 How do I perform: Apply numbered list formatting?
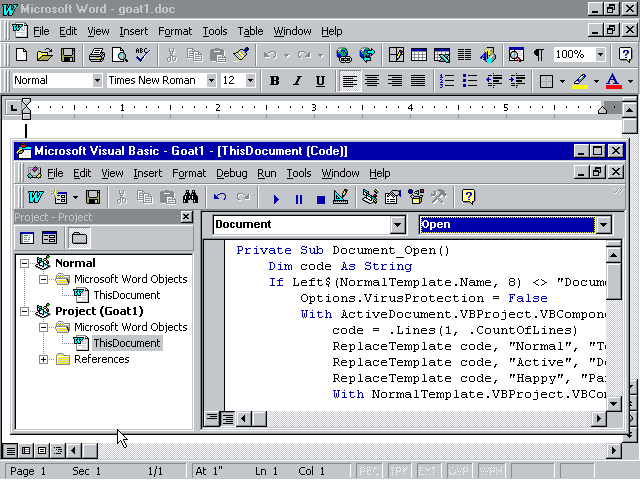tap(447, 80)
